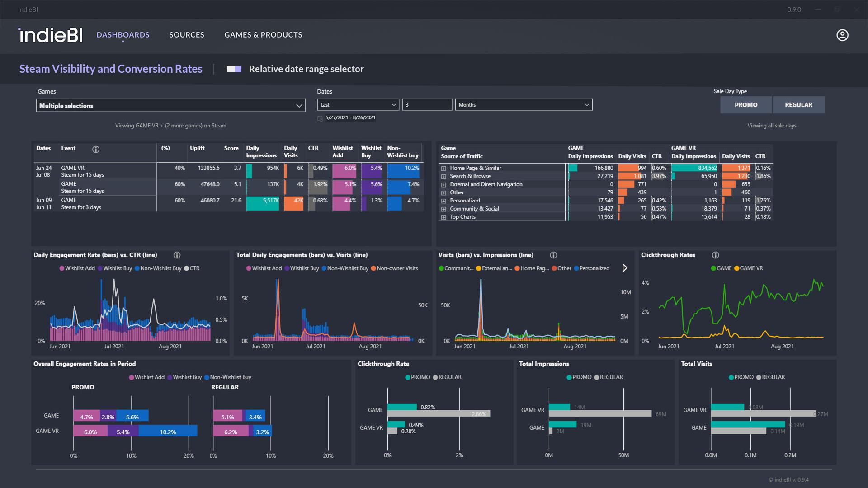Click the 5,517K daily impressions cell
Screen dimensions: 868x488
[263, 203]
